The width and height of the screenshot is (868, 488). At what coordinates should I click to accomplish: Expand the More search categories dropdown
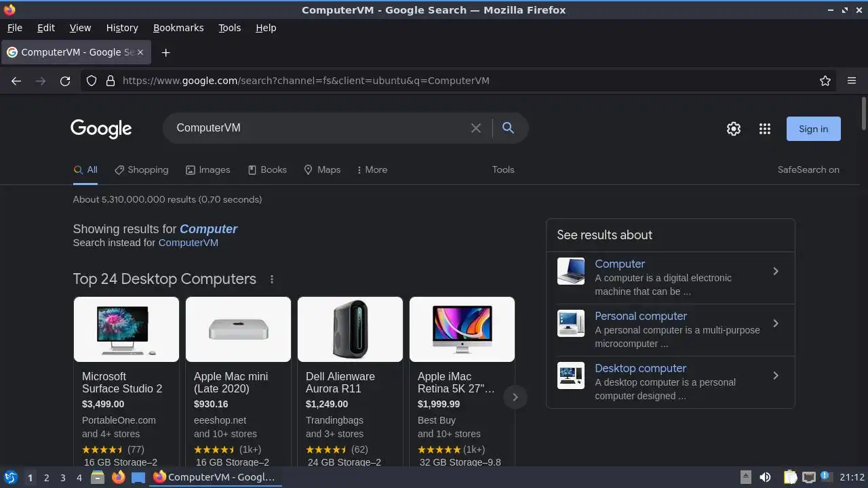[x=372, y=170]
